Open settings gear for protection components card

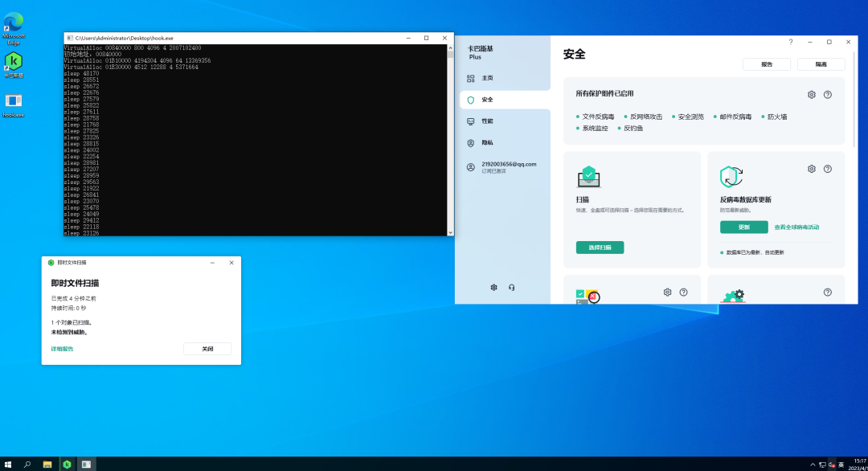tap(812, 95)
